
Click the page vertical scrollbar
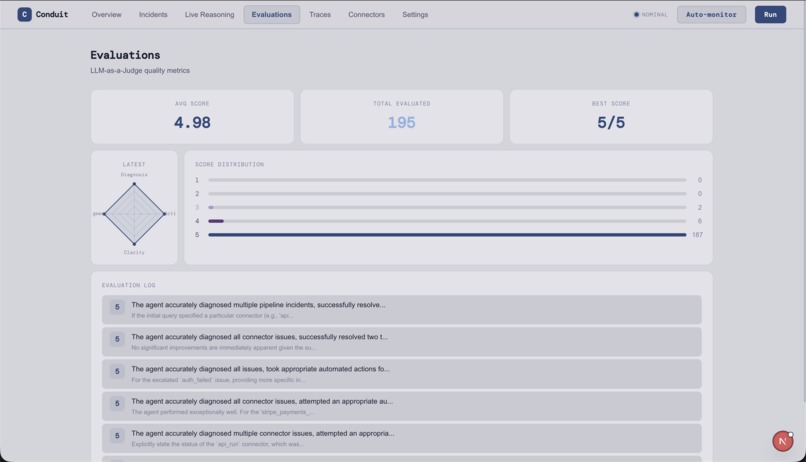[804, 216]
